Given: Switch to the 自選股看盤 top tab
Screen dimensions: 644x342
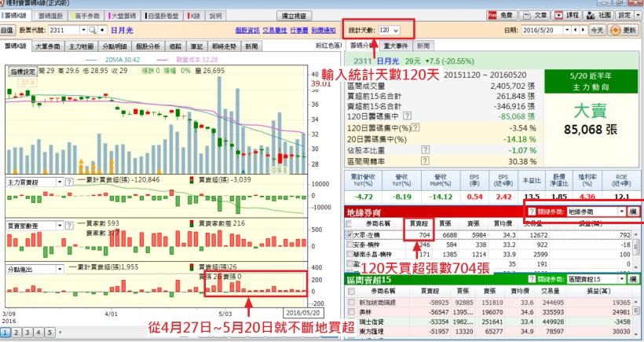Looking at the screenshot, I should pos(163,16).
